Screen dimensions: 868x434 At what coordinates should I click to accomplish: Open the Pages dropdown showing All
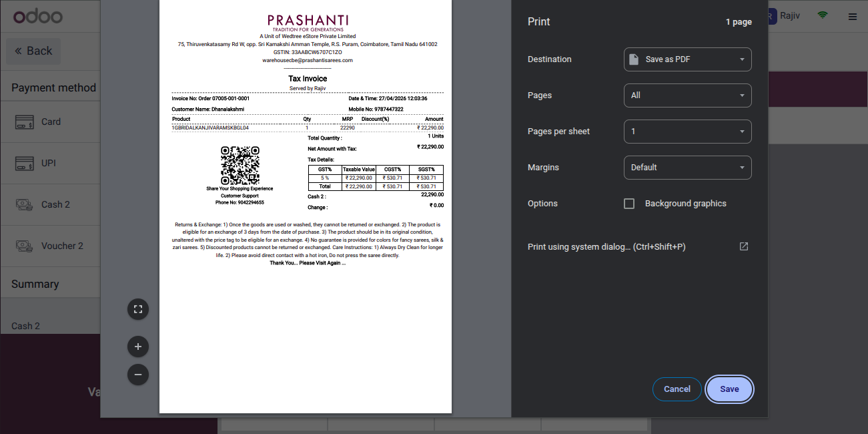click(688, 95)
